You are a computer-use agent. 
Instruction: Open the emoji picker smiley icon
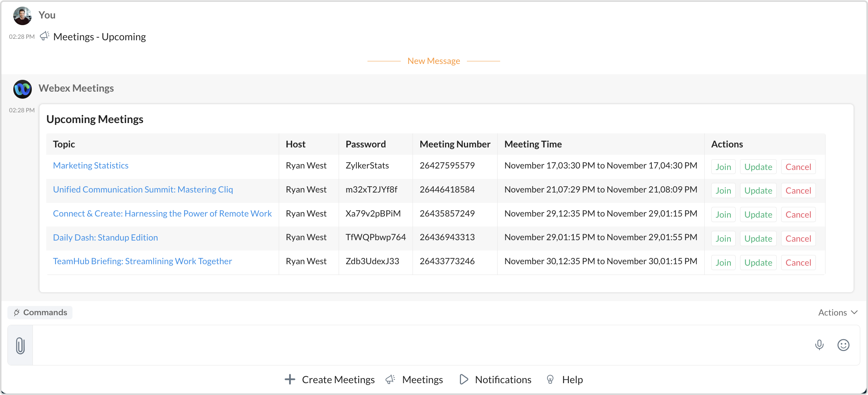click(x=843, y=345)
